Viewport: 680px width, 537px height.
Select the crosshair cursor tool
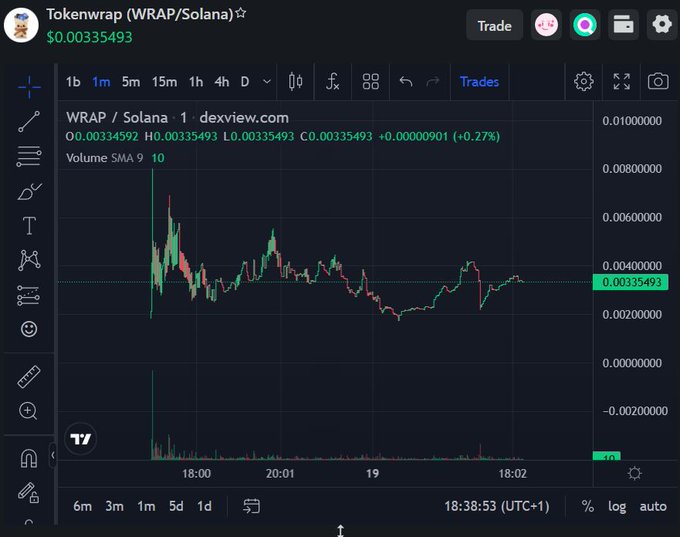pos(29,86)
